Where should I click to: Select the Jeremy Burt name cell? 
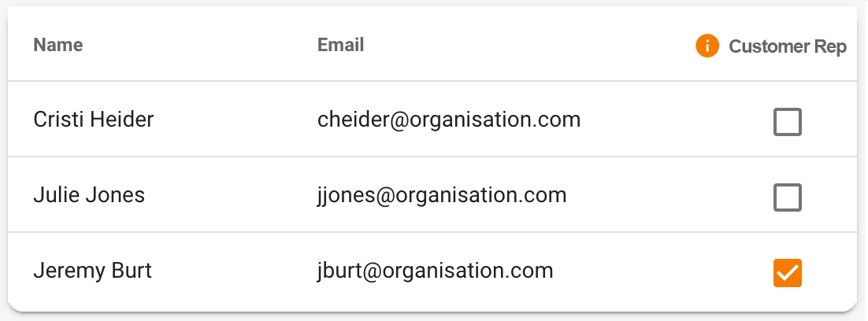(x=92, y=271)
